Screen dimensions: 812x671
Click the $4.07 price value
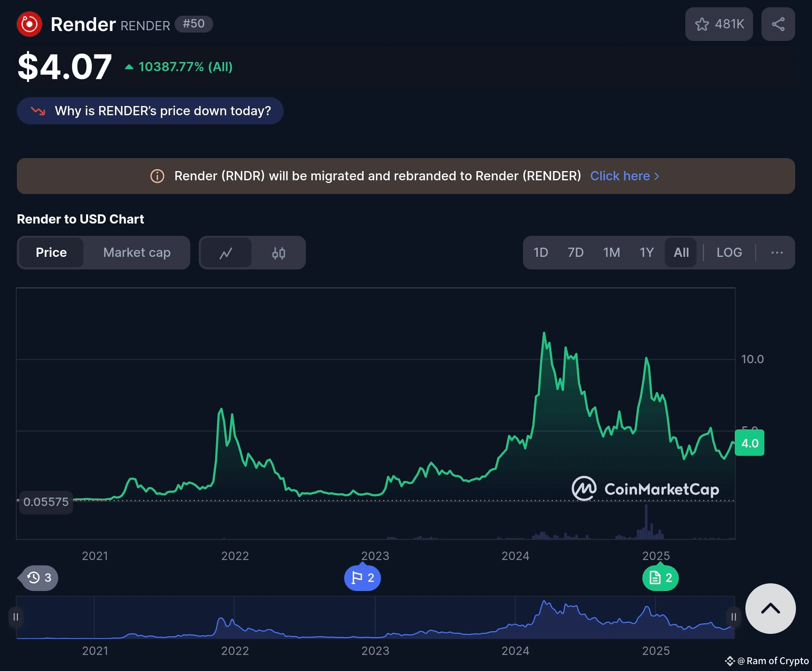point(65,67)
